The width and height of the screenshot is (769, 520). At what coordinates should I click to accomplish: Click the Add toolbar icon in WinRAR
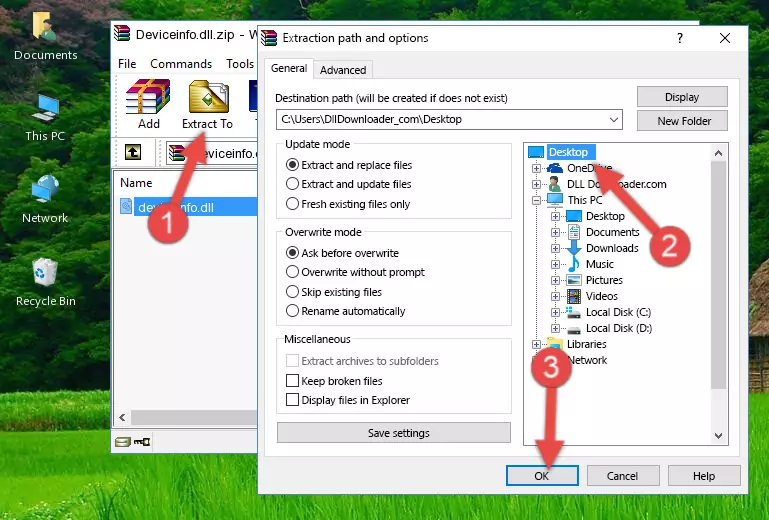click(148, 104)
